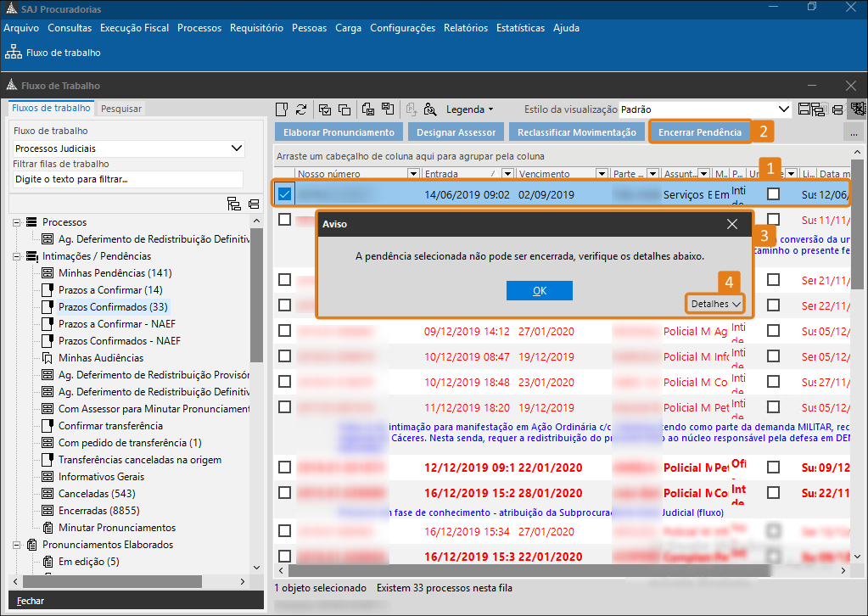Click the icon beside Minutar Pronunciamentos

coord(48,528)
